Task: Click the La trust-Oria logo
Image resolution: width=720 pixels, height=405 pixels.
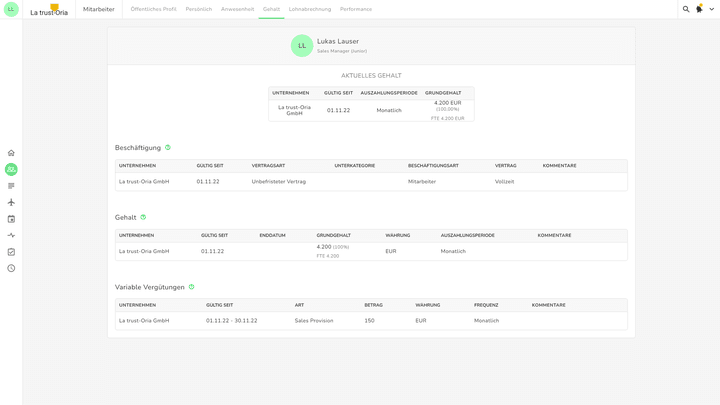Action: click(x=49, y=10)
